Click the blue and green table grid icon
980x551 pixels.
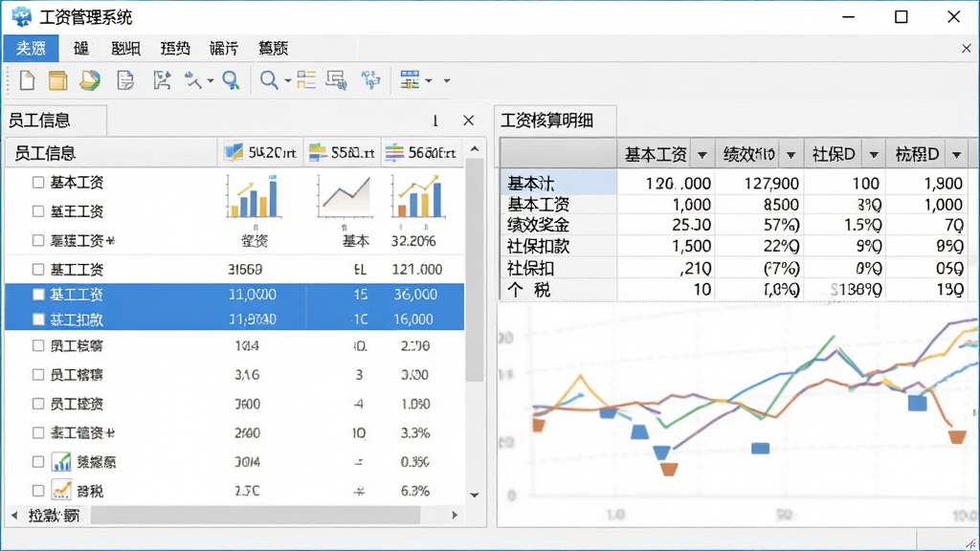(410, 80)
